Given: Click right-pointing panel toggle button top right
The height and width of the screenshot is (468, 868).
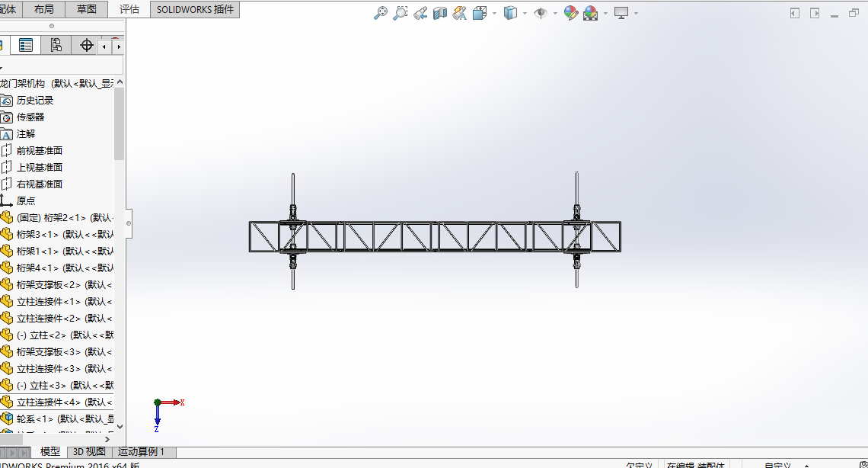Looking at the screenshot, I should pos(815,13).
